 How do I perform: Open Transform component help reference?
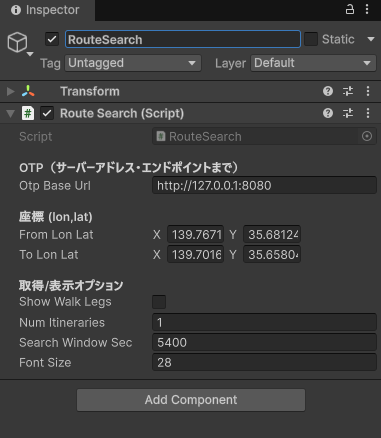328,91
